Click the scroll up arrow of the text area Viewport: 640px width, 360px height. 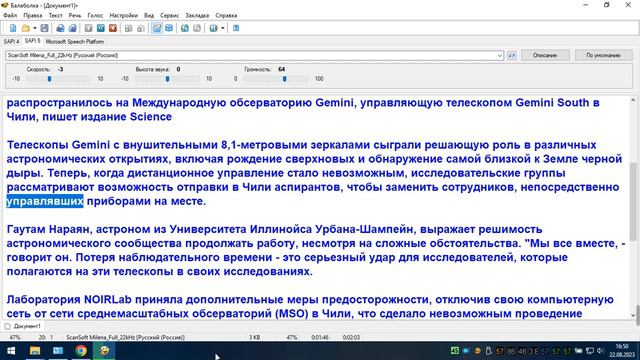[633, 100]
